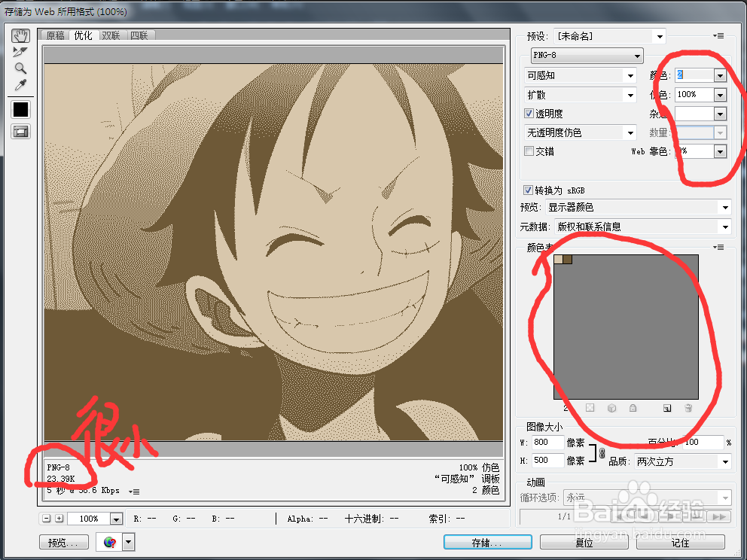Toggle slices visibility button
The image size is (747, 560).
(20, 132)
